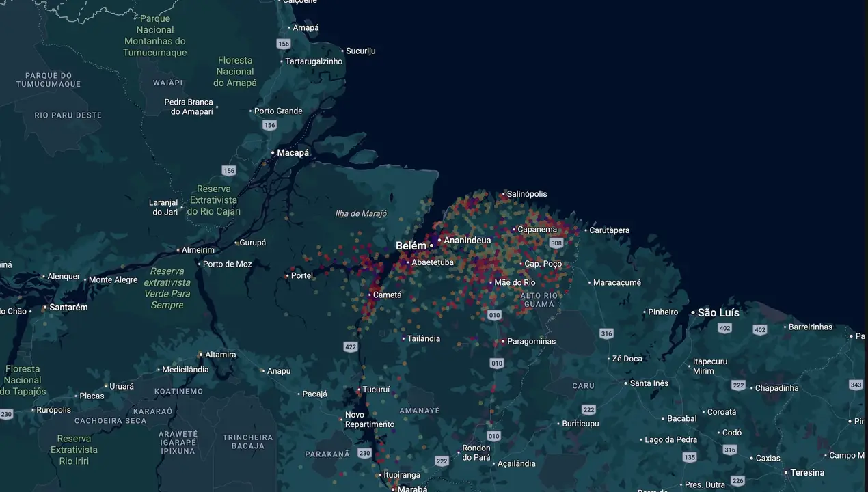This screenshot has width=868, height=492.
Task: Click the Itupiranga label
Action: pyautogui.click(x=402, y=475)
